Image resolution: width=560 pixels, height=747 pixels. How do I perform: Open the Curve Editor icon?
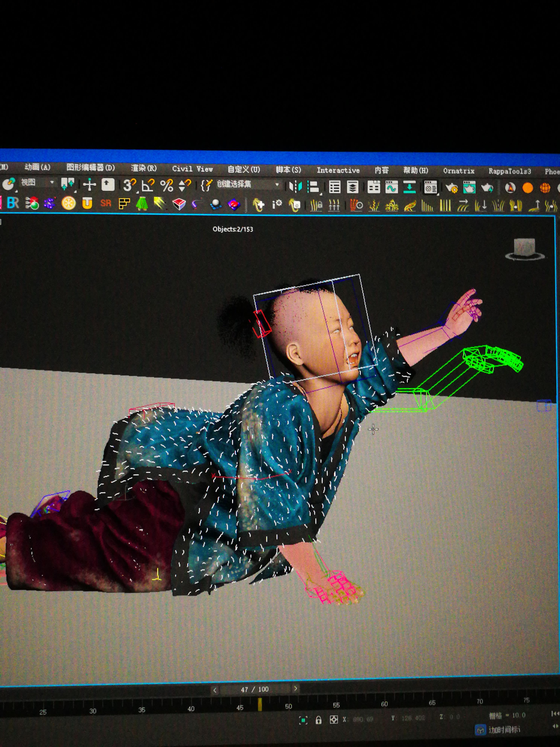391,187
